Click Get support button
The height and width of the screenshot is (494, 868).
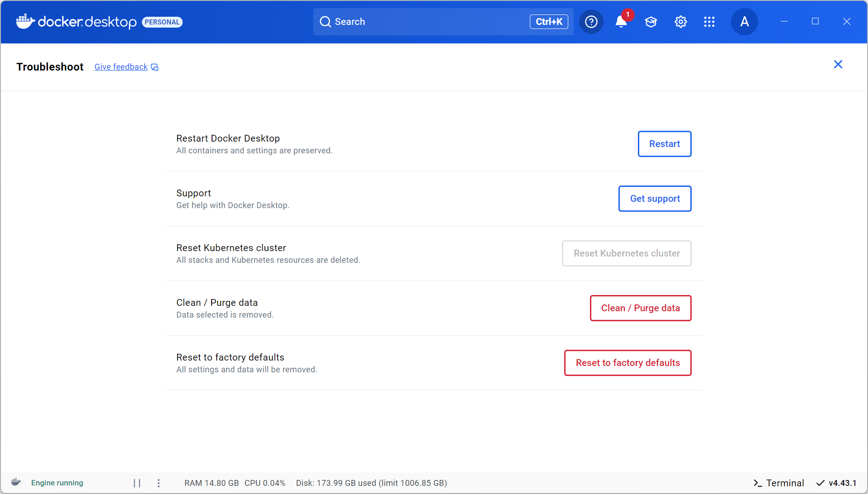[655, 199]
